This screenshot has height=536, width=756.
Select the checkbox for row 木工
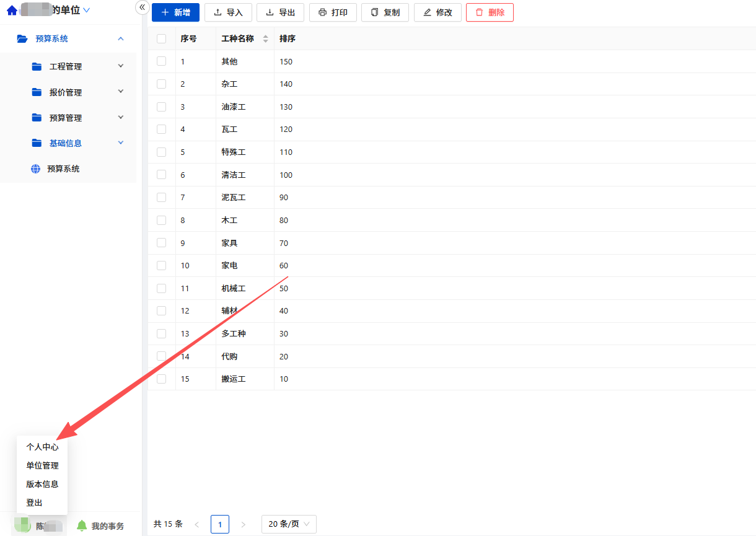(162, 220)
